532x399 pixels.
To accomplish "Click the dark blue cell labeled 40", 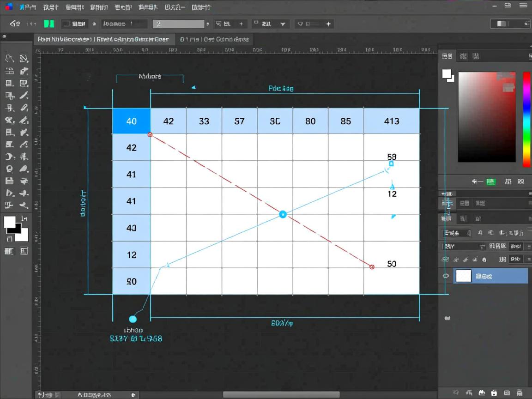I will click(x=132, y=121).
